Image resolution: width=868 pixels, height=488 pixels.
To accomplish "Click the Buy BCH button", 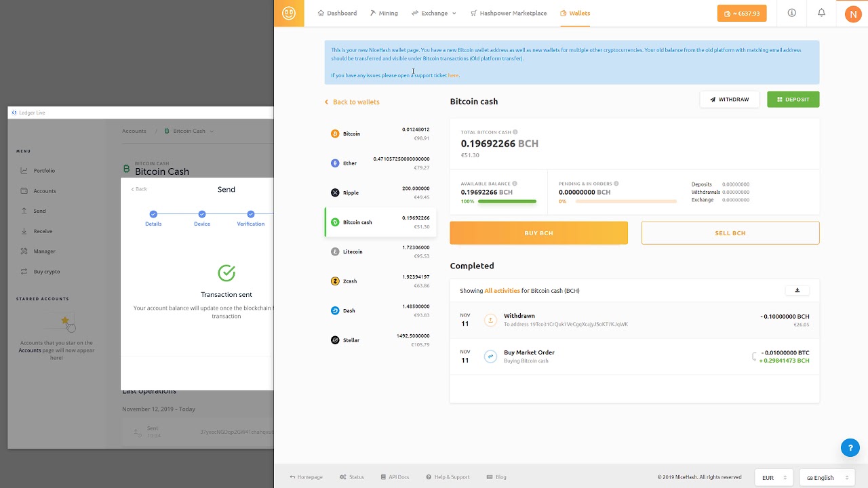I will 538,233.
